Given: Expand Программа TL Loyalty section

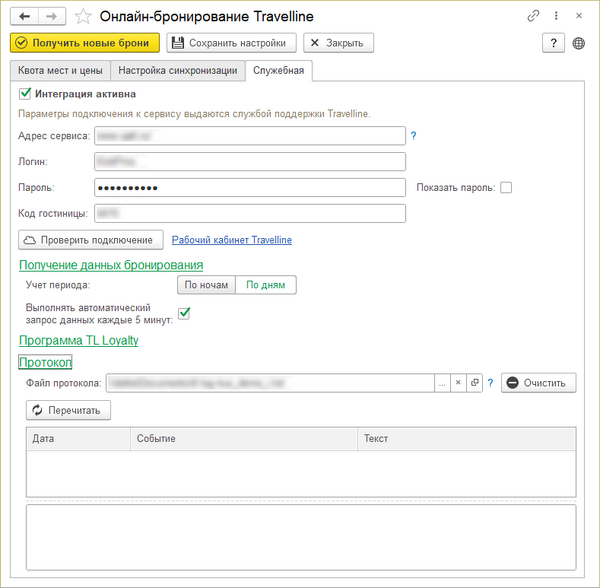Looking at the screenshot, I should [x=78, y=340].
